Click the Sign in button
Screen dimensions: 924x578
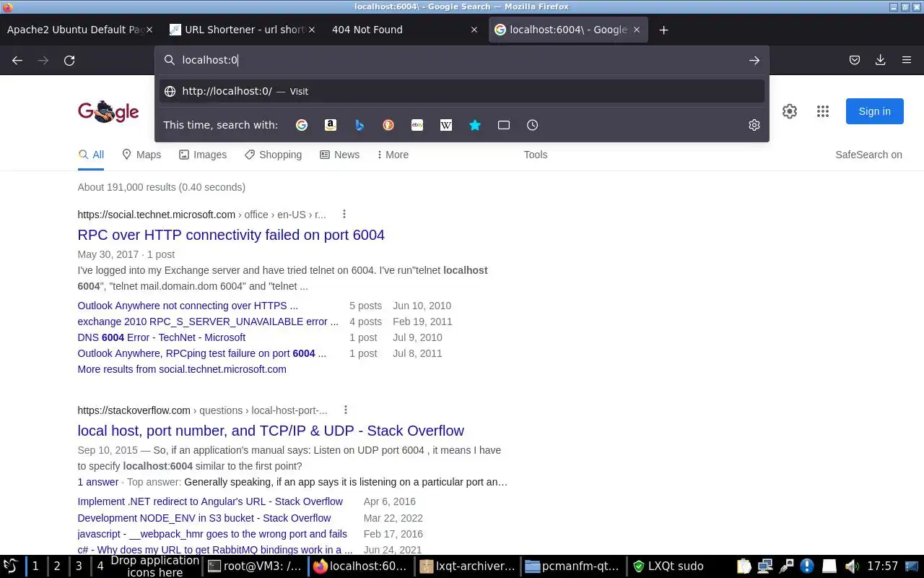(x=875, y=111)
